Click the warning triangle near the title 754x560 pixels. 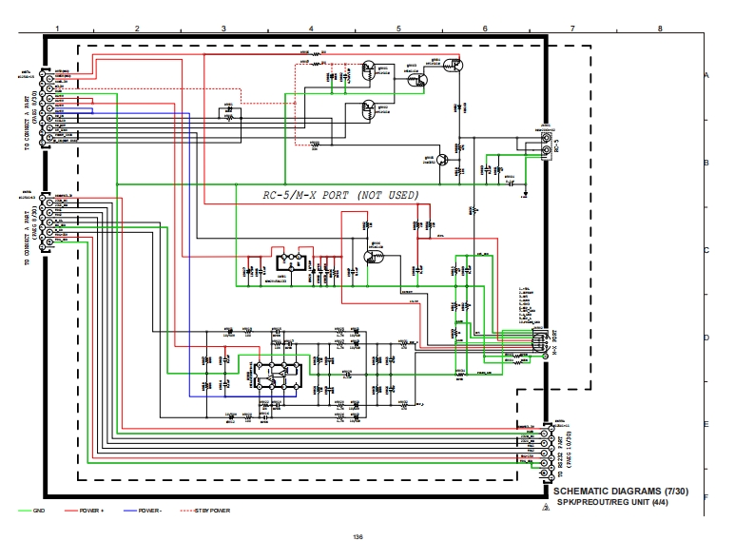tap(545, 510)
